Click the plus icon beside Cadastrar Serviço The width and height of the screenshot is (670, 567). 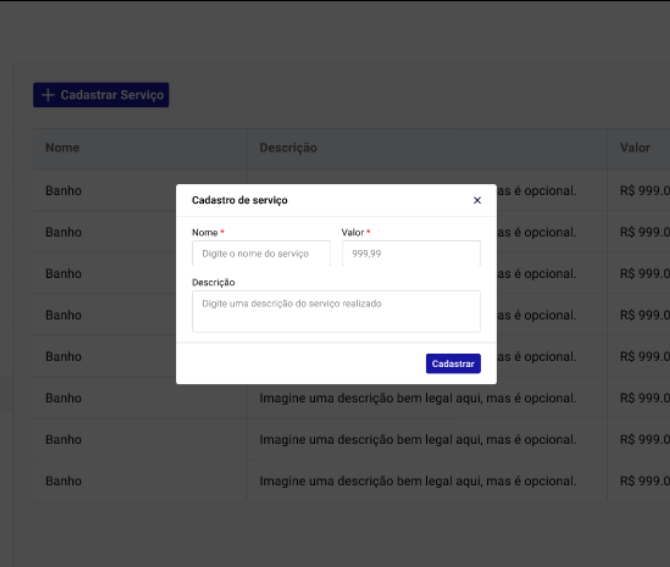(47, 95)
